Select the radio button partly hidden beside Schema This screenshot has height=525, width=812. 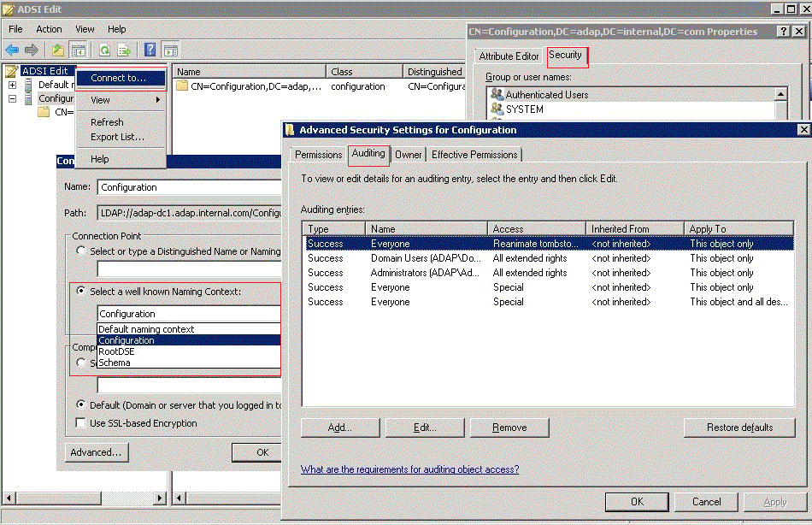click(x=81, y=363)
